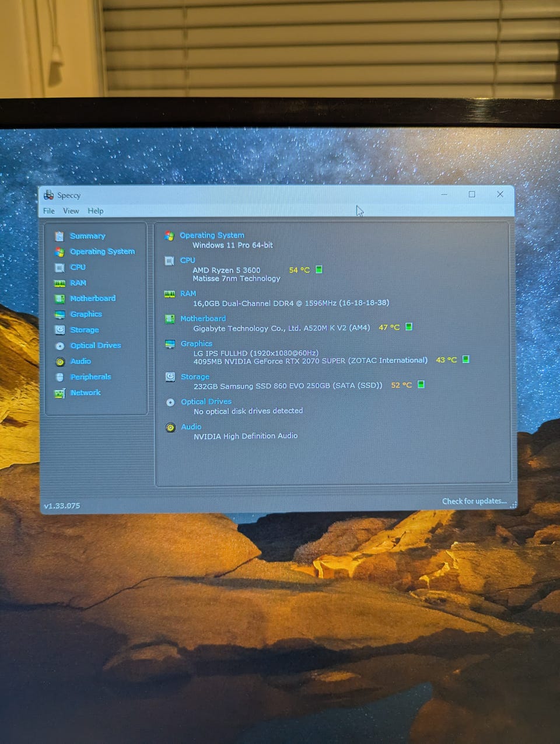This screenshot has height=744, width=560.
Task: Click the Graphics monitor icon in sidebar
Action: tap(60, 315)
